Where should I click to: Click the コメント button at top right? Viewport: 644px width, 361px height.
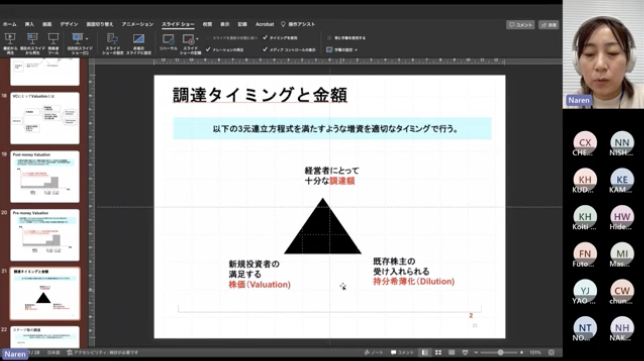point(520,25)
